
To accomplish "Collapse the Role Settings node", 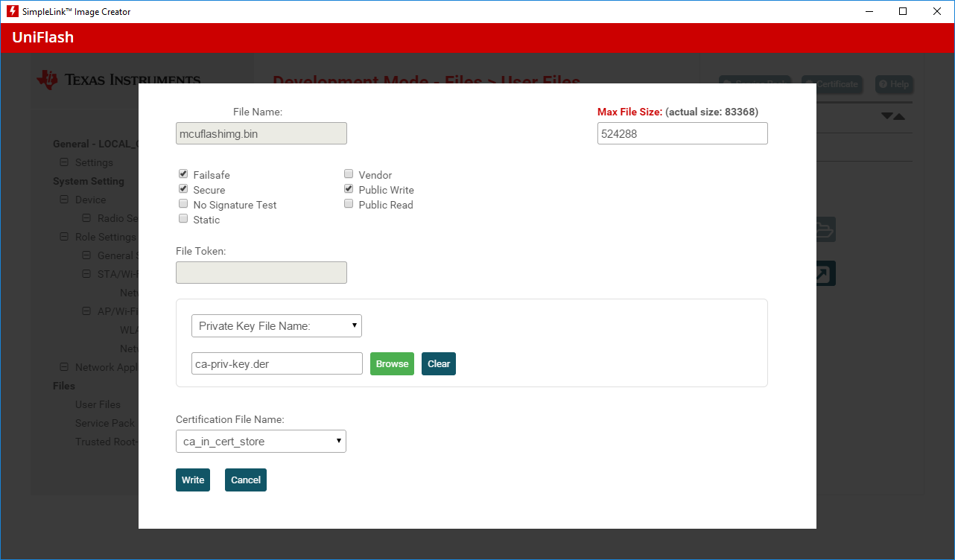I will pos(64,237).
